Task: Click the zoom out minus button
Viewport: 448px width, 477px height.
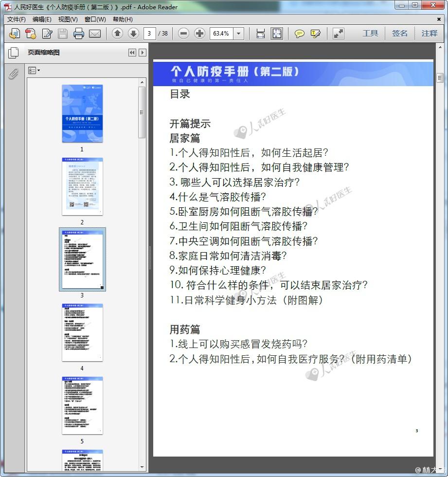Action: tap(183, 34)
